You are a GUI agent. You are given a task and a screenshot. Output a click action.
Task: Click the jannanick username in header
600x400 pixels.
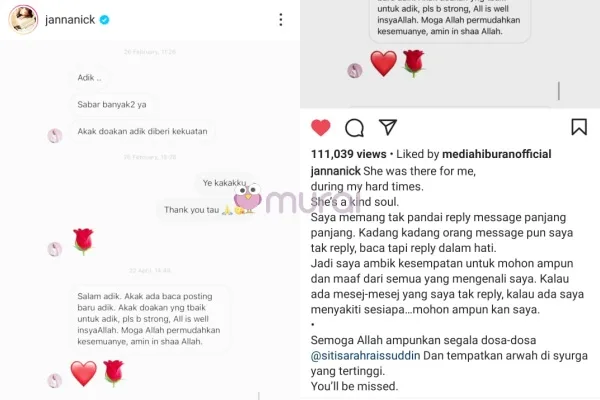70,20
